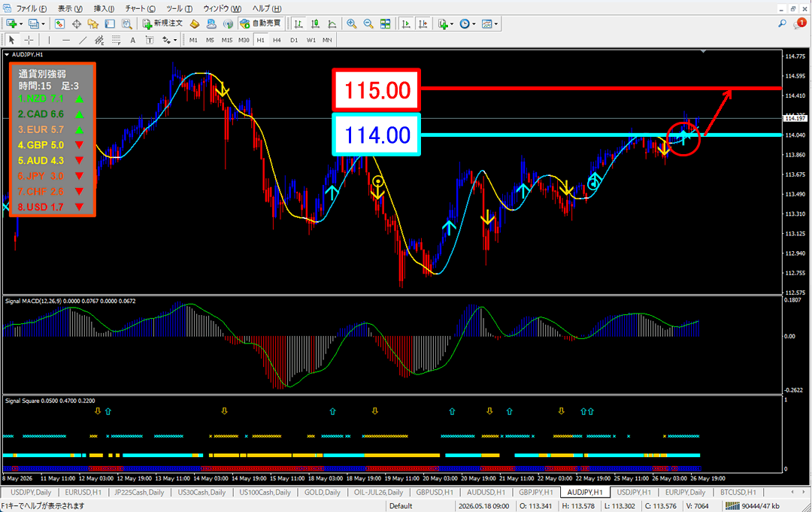Zoom in on the chart

pos(352,24)
